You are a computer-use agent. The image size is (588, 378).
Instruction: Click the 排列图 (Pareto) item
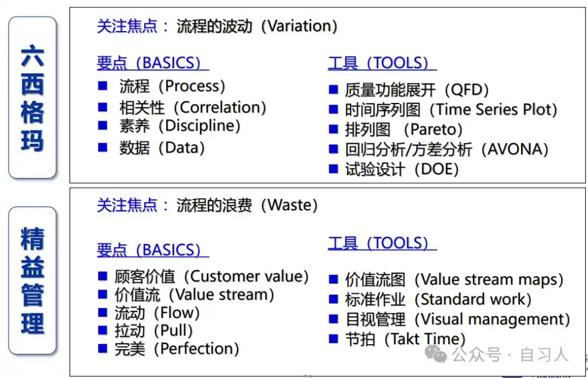pos(404,130)
